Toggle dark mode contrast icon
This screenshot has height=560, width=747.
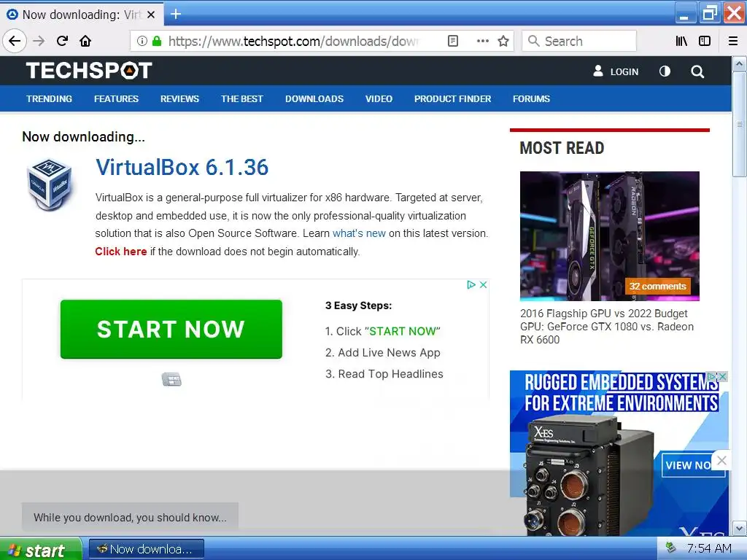point(665,71)
